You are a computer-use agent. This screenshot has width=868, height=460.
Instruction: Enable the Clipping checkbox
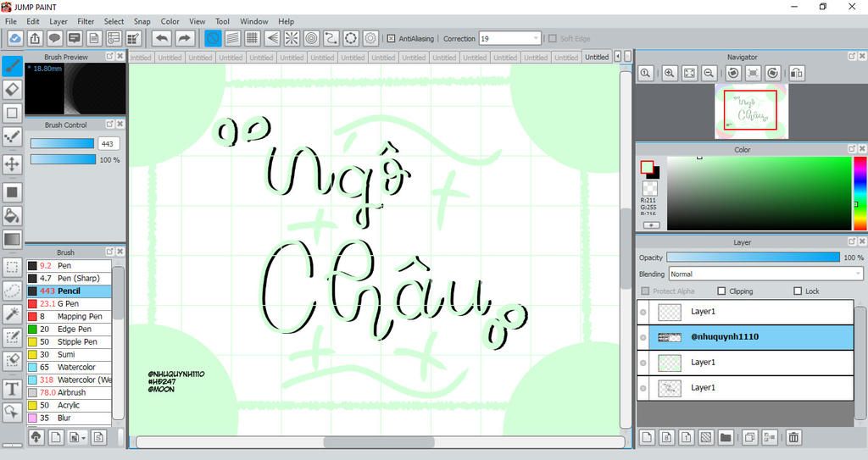point(721,291)
